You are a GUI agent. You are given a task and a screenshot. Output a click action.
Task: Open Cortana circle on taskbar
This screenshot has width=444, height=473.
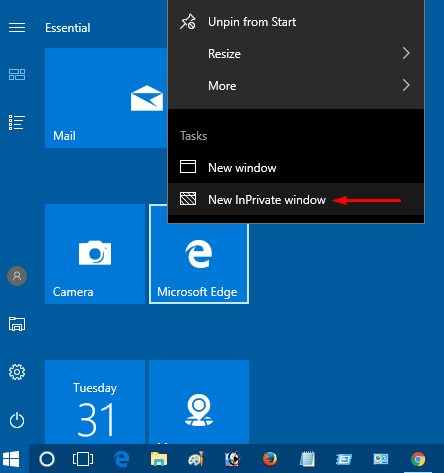point(47,459)
